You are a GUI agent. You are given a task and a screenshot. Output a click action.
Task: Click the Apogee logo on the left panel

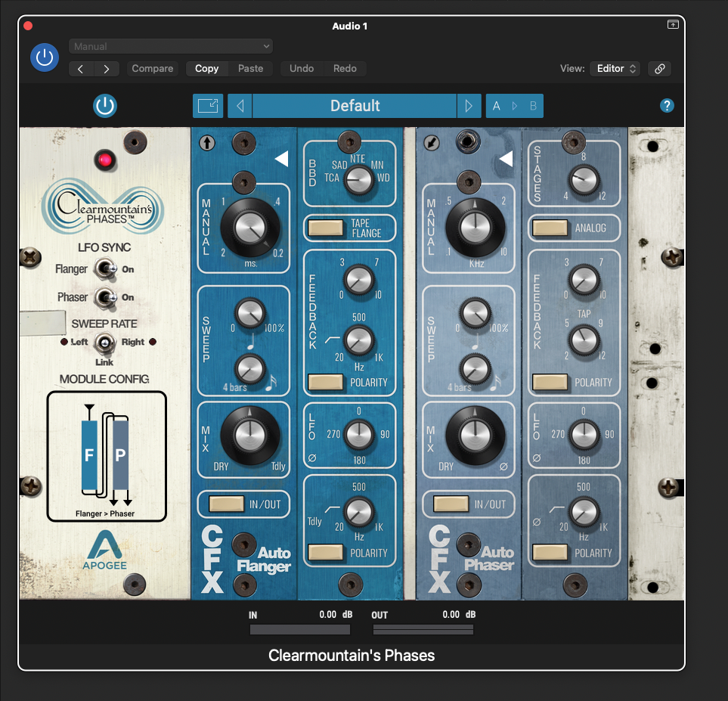click(106, 547)
